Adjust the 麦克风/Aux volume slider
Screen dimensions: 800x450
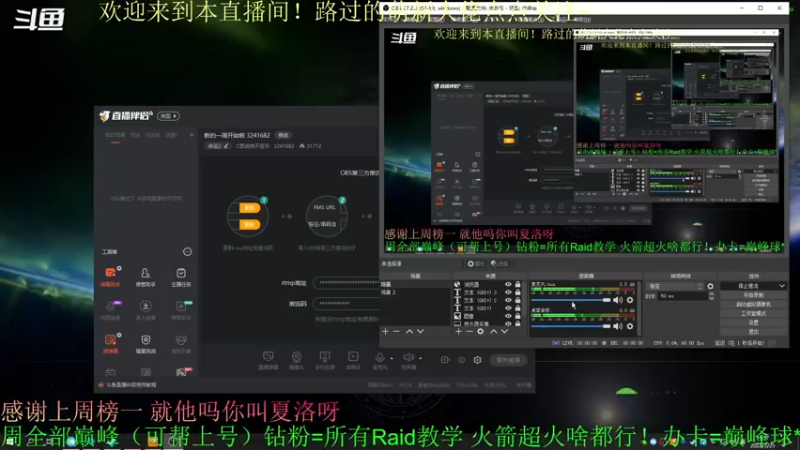(570, 300)
